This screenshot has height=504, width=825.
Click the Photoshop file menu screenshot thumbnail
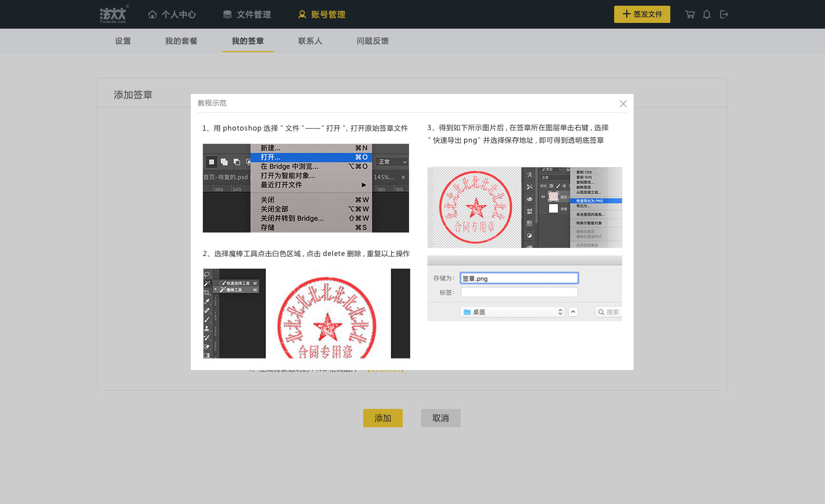(x=306, y=188)
